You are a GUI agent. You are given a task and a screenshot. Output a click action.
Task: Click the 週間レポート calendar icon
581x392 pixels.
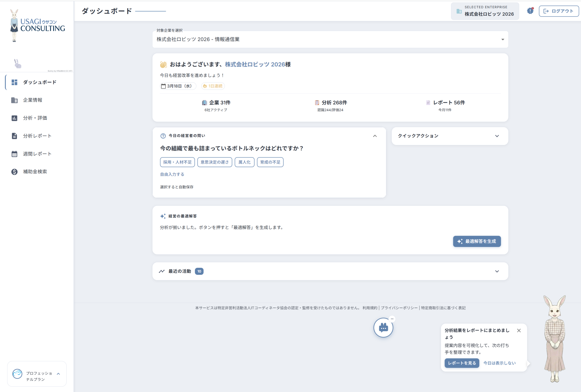coord(15,154)
